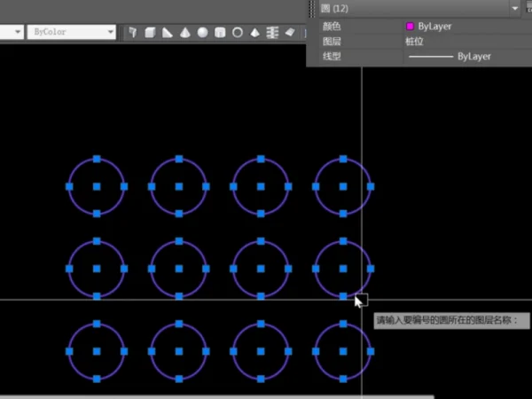Image resolution: width=532 pixels, height=399 pixels.
Task: Select the Planar Surface tool
Action: pyautogui.click(x=290, y=32)
